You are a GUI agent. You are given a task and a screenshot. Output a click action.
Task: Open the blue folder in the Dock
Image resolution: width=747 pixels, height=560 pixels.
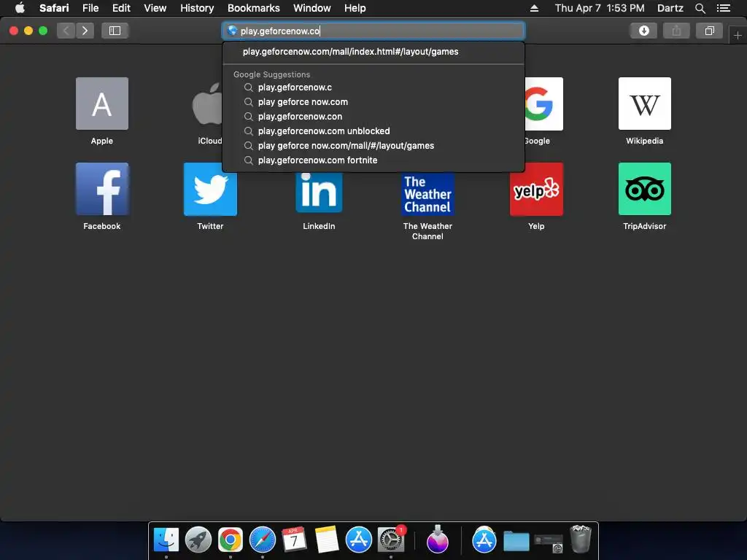point(516,540)
